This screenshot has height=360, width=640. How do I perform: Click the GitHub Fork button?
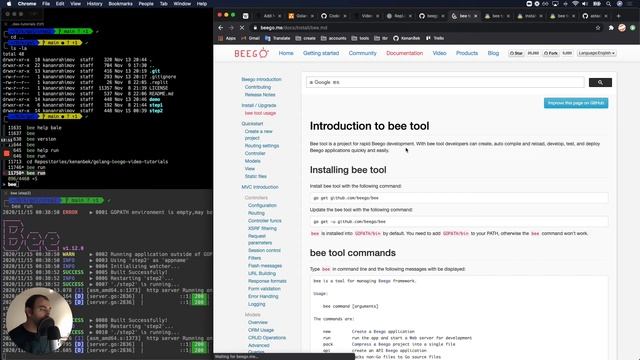click(x=551, y=53)
